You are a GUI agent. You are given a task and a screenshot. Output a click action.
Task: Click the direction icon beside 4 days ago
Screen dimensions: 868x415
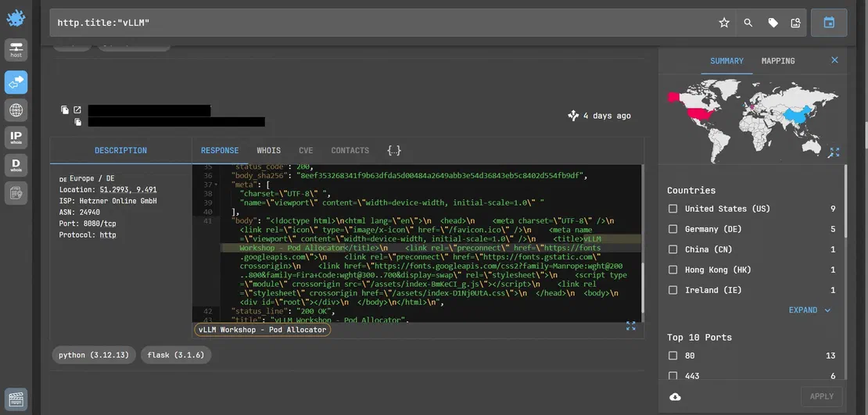tap(573, 116)
